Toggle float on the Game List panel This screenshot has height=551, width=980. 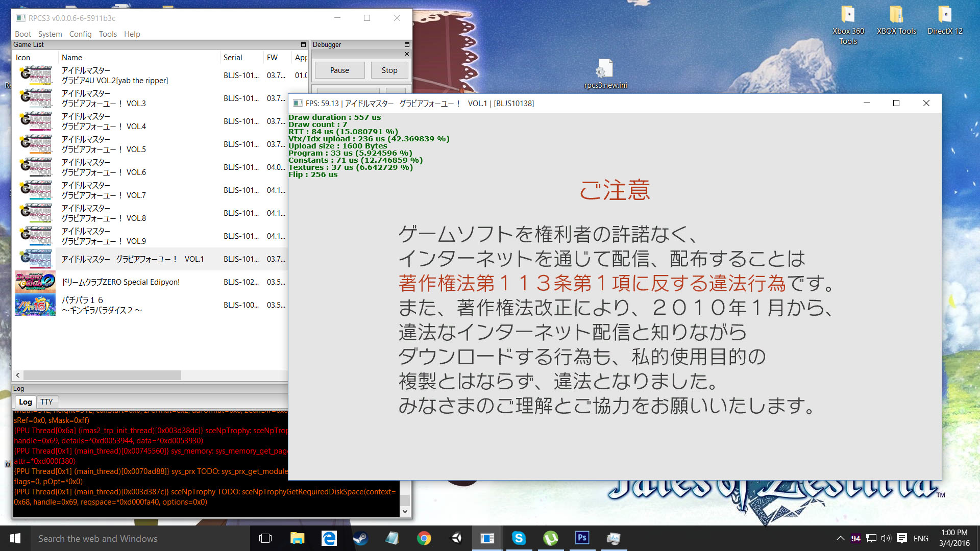303,45
